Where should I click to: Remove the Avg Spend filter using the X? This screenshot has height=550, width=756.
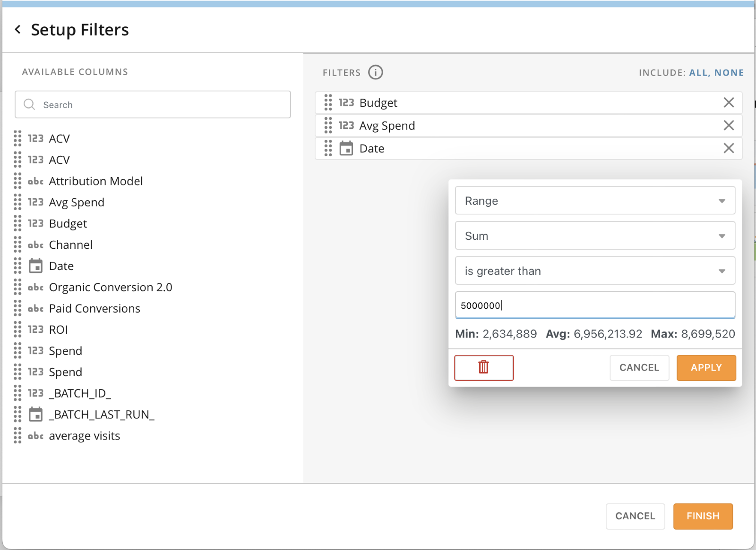729,126
